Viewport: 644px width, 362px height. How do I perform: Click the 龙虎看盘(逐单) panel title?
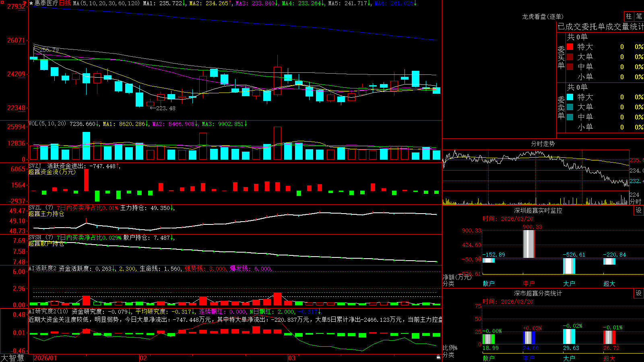tap(543, 16)
